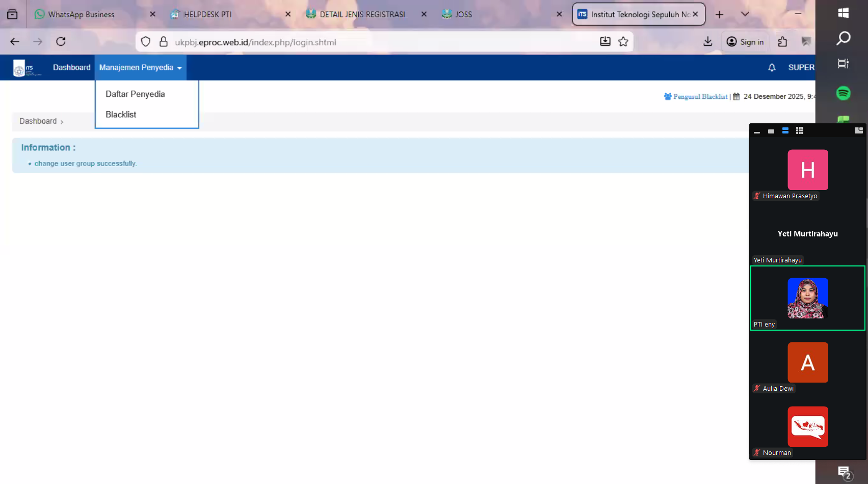Exit the meeting mini-window view
Viewport: 868px width, 484px height.
coord(859,130)
